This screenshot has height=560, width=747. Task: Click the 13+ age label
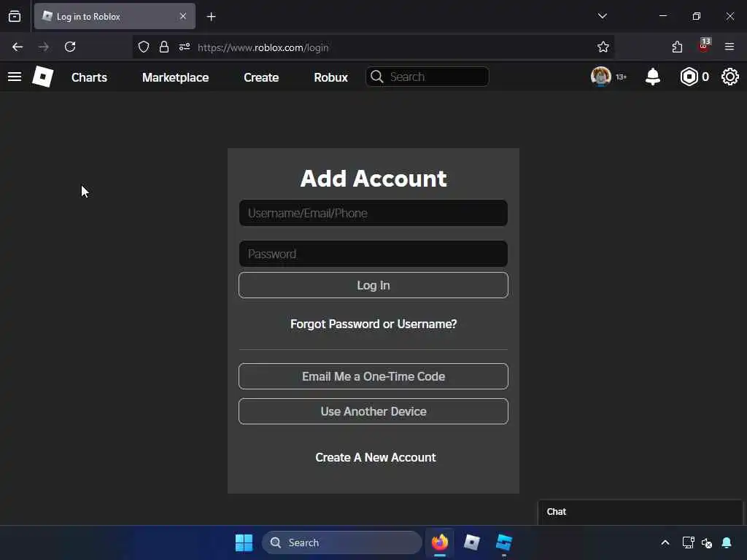coord(622,77)
